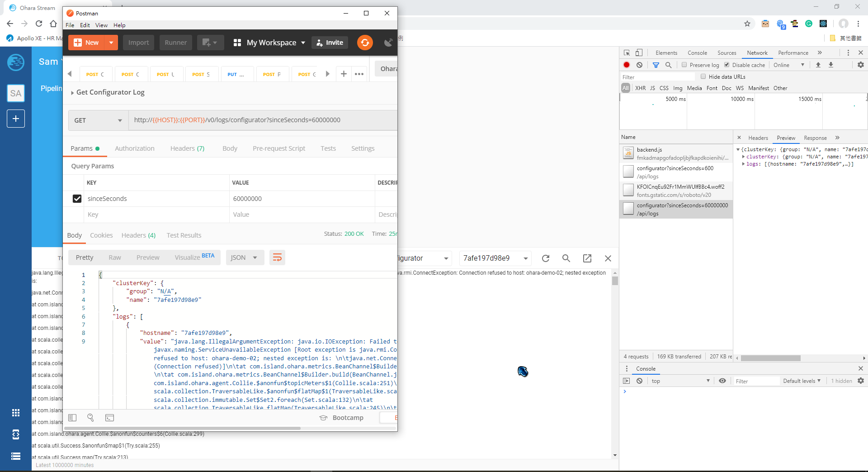Open the Runner
The image size is (868, 472).
click(x=176, y=43)
